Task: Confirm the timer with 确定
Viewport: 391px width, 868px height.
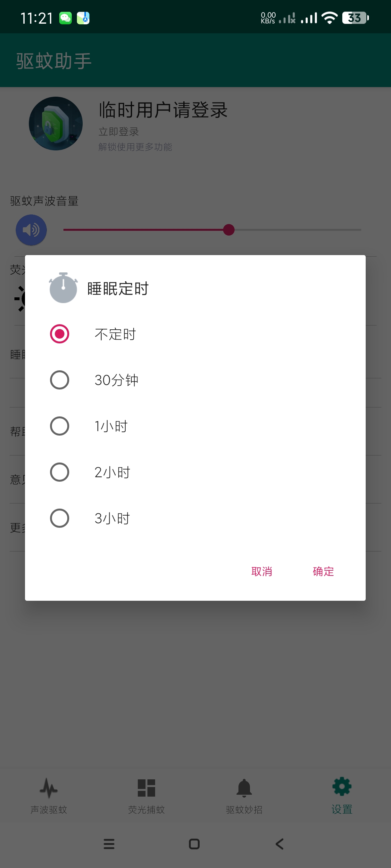Action: [x=323, y=572]
